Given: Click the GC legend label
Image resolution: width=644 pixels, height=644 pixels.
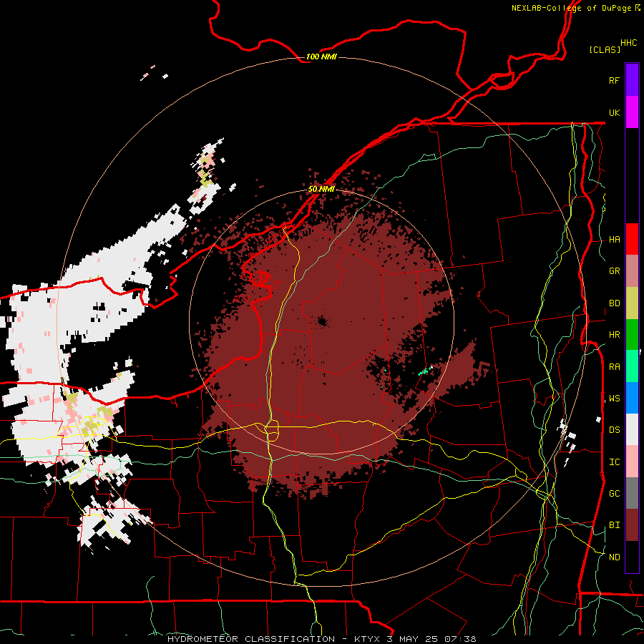Looking at the screenshot, I should tap(614, 493).
